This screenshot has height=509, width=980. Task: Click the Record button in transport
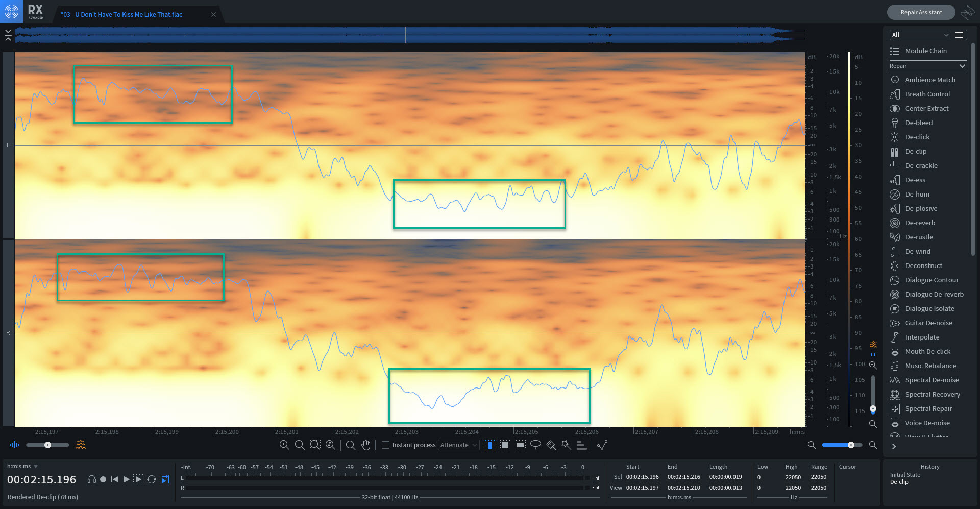point(103,479)
